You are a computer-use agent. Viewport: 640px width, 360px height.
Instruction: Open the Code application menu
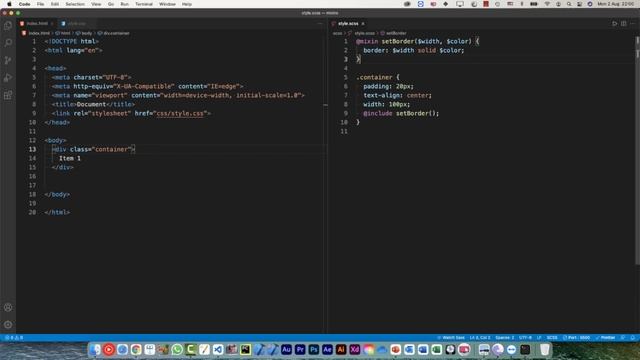point(24,4)
